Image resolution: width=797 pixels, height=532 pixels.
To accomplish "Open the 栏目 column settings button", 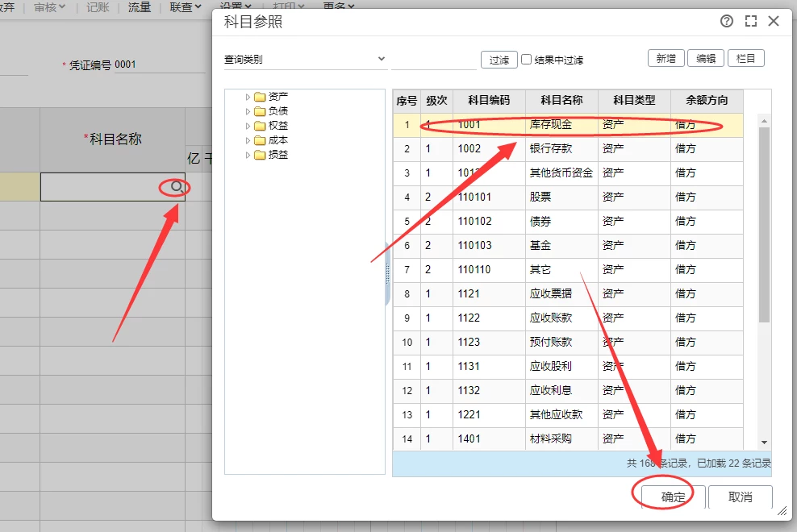I will click(745, 59).
